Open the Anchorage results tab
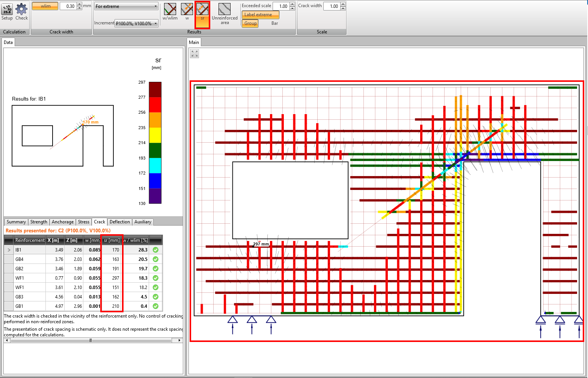The image size is (588, 378). click(63, 222)
